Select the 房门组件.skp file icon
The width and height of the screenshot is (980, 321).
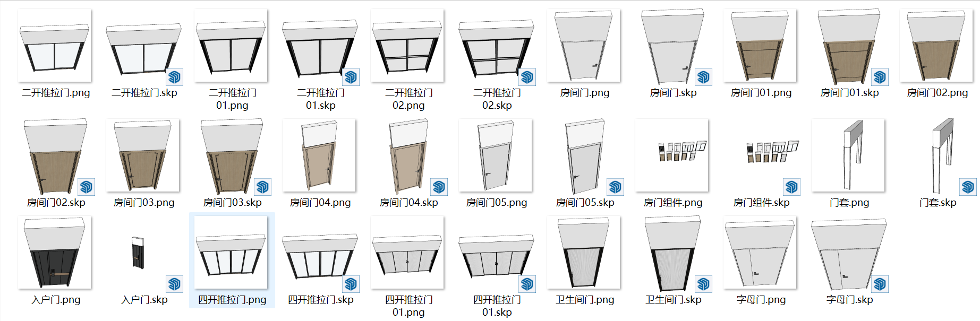tap(761, 157)
